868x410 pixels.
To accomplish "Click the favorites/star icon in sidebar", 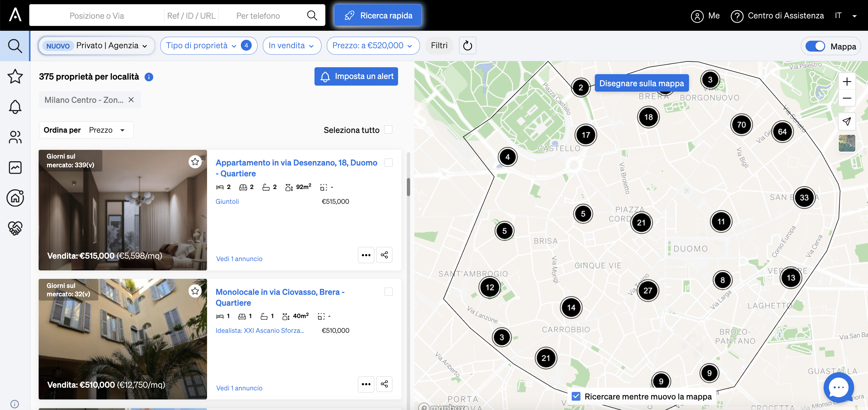I will coord(15,76).
